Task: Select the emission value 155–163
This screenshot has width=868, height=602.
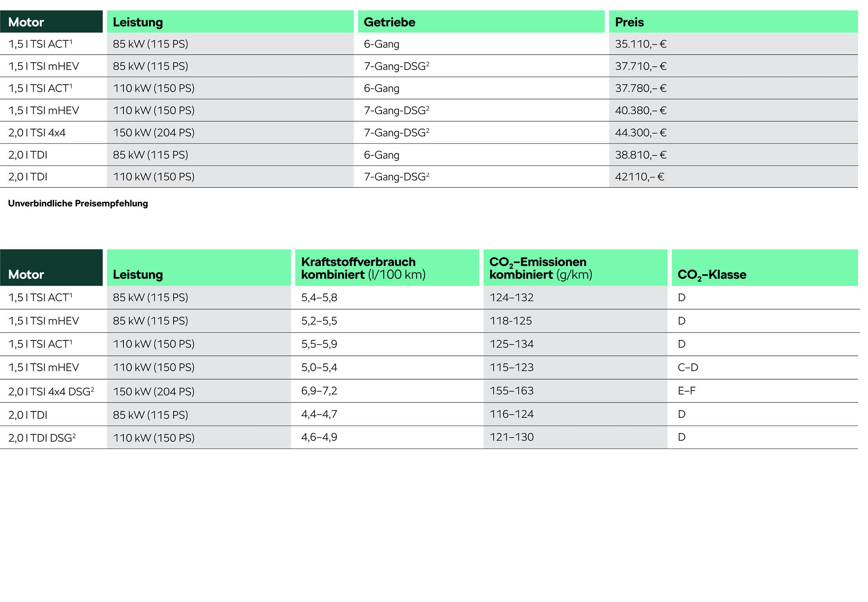Action: (x=511, y=391)
